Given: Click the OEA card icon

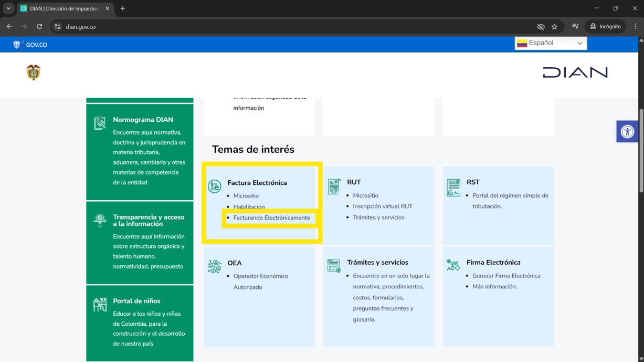Looking at the screenshot, I should coord(214,266).
